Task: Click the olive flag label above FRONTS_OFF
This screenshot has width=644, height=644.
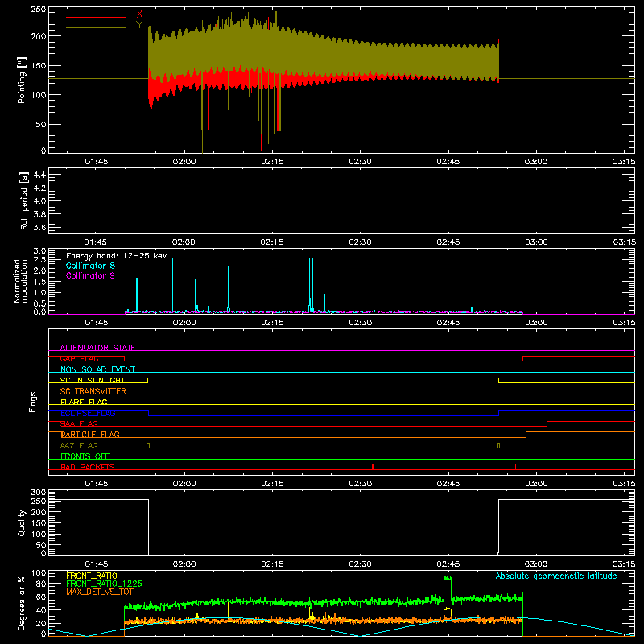Action: tap(79, 445)
